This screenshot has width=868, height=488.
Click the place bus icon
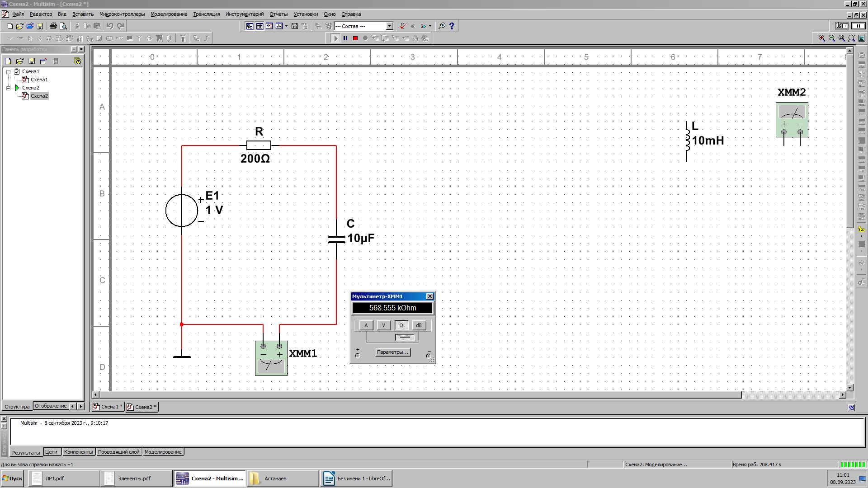tap(206, 38)
